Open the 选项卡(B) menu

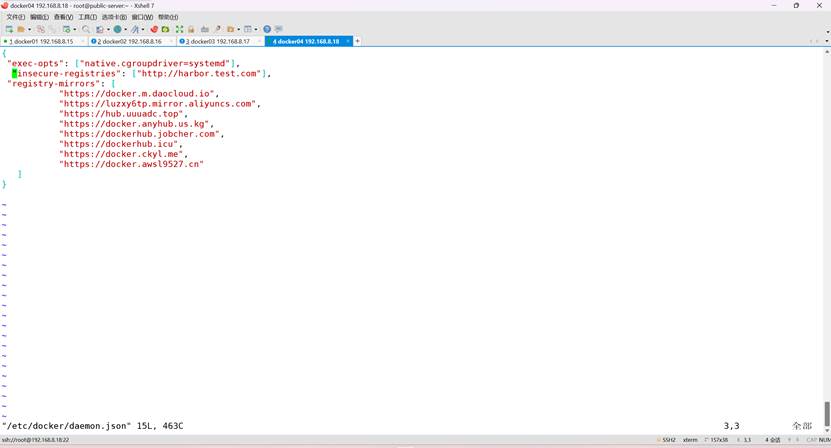(x=114, y=17)
